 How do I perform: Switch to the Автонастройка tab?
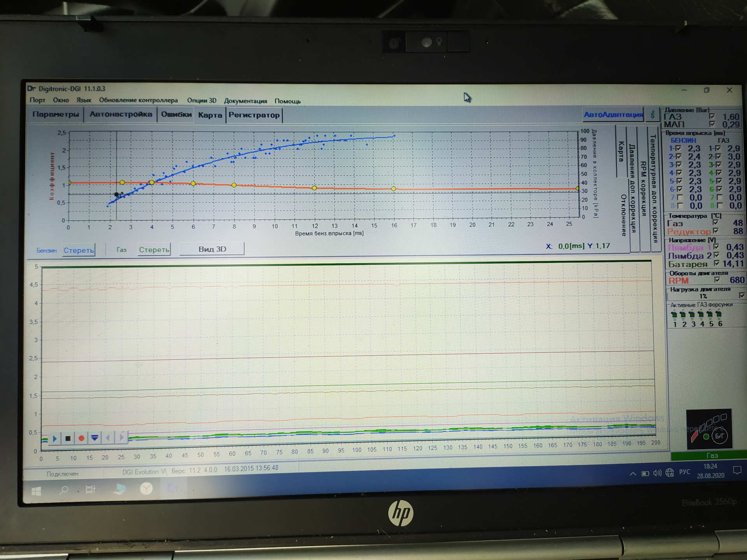pos(121,114)
